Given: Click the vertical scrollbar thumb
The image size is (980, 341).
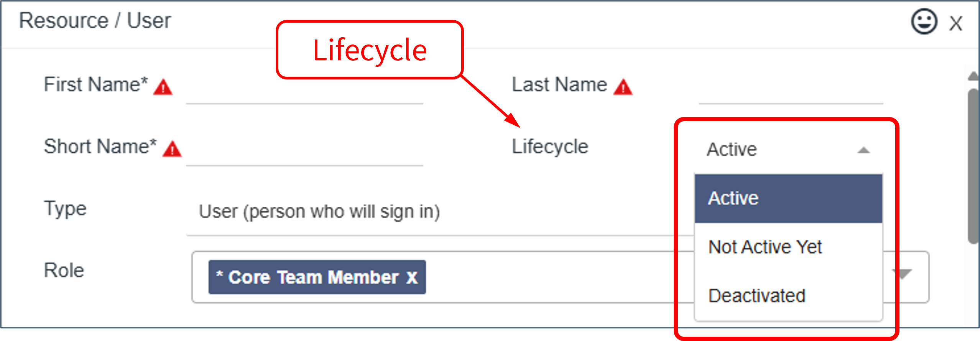Looking at the screenshot, I should 973,165.
